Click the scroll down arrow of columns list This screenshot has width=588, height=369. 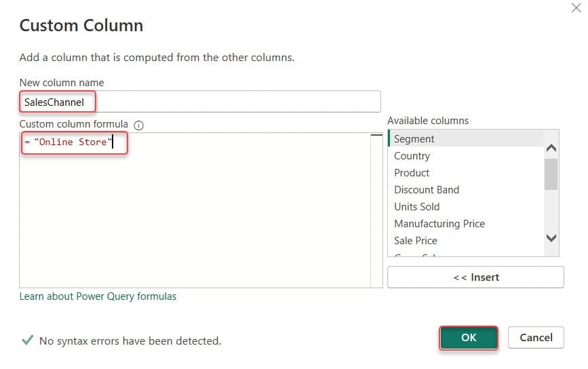[x=551, y=238]
